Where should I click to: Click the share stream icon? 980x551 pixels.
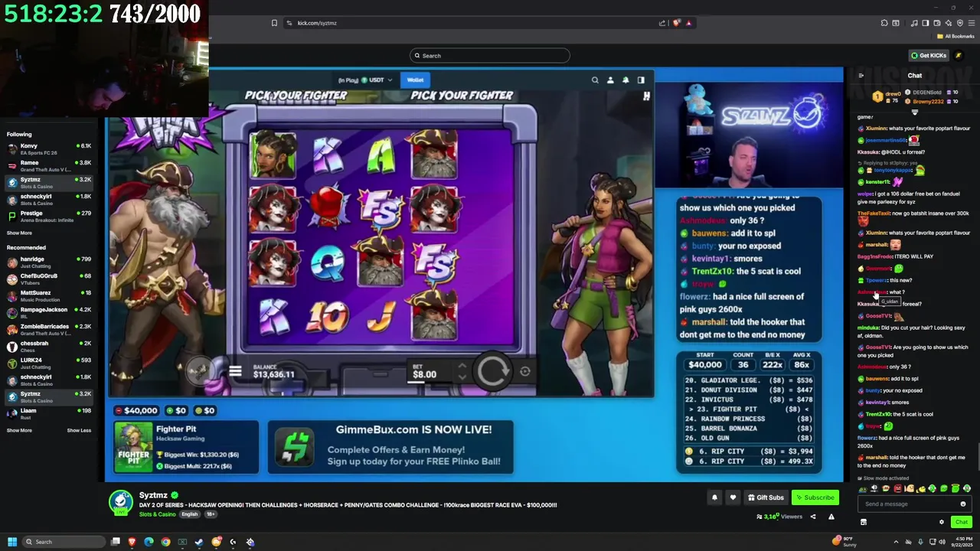[813, 517]
